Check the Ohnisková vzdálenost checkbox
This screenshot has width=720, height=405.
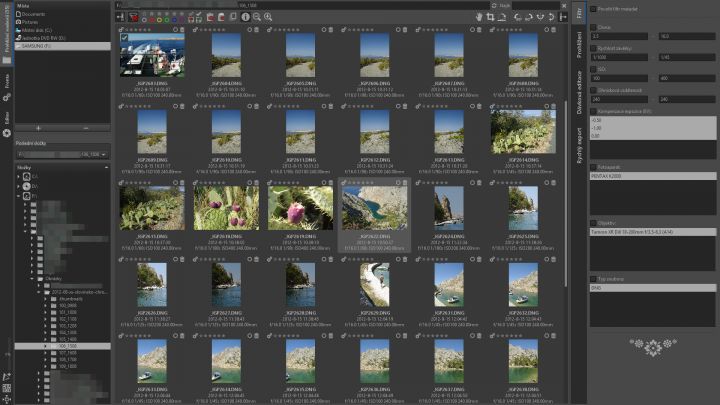[593, 90]
